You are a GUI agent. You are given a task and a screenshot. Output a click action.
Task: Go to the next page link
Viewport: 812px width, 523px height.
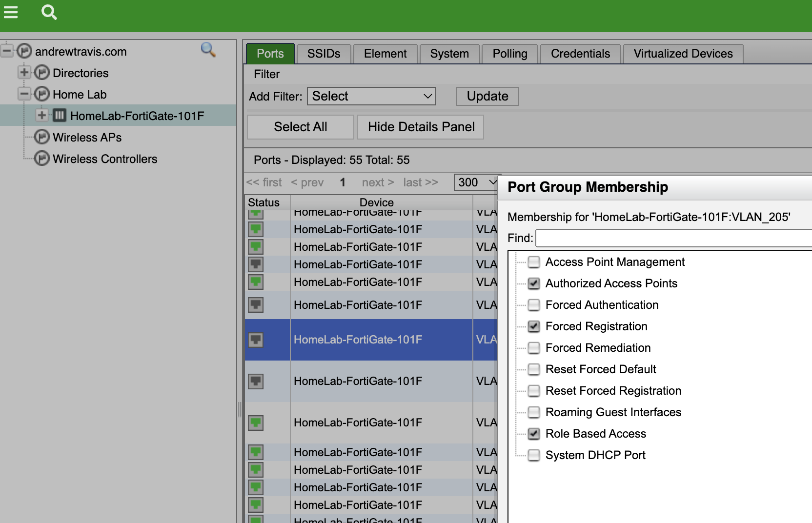378,182
